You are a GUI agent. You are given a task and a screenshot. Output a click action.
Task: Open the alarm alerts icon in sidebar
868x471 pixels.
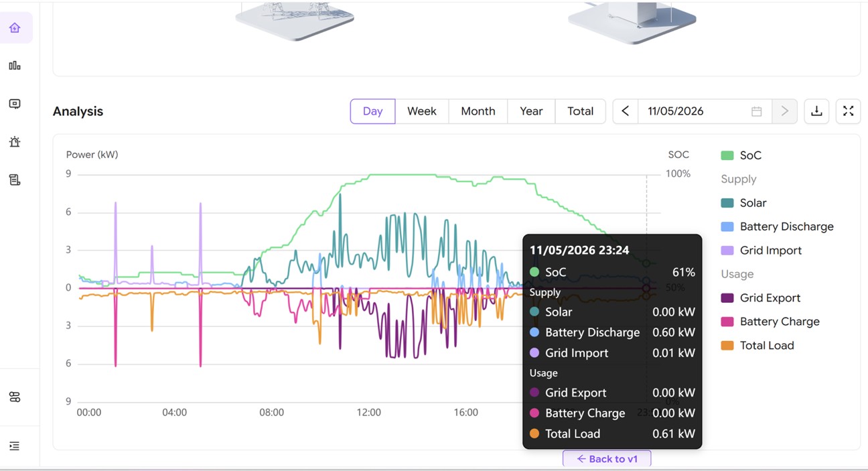(x=15, y=142)
